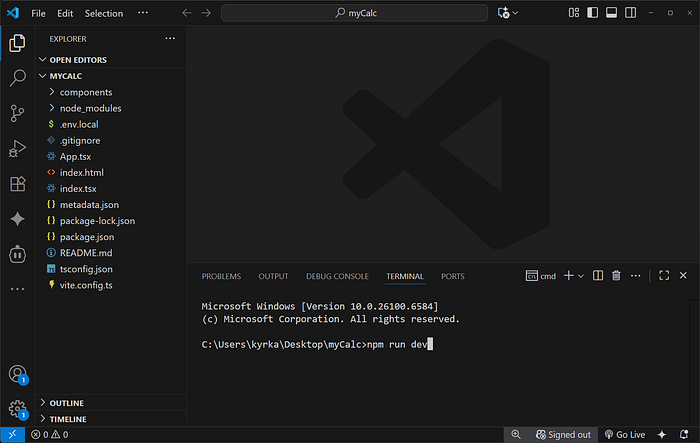Open the File menu
The height and width of the screenshot is (443, 700).
(38, 13)
